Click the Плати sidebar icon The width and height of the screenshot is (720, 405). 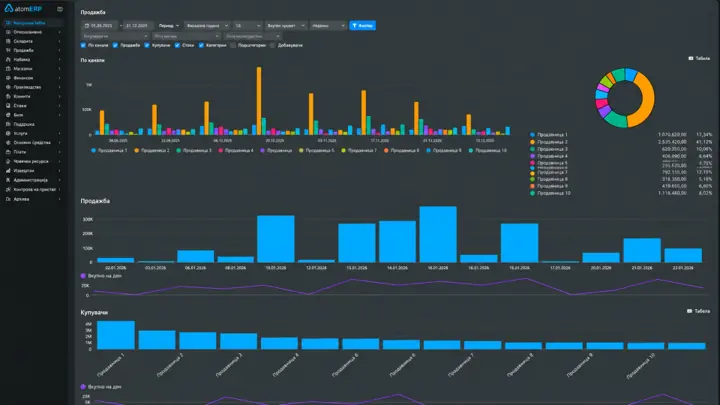click(8, 152)
